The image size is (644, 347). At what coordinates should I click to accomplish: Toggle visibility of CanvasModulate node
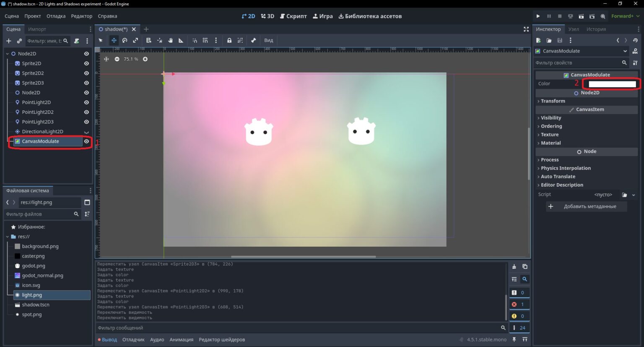point(86,141)
